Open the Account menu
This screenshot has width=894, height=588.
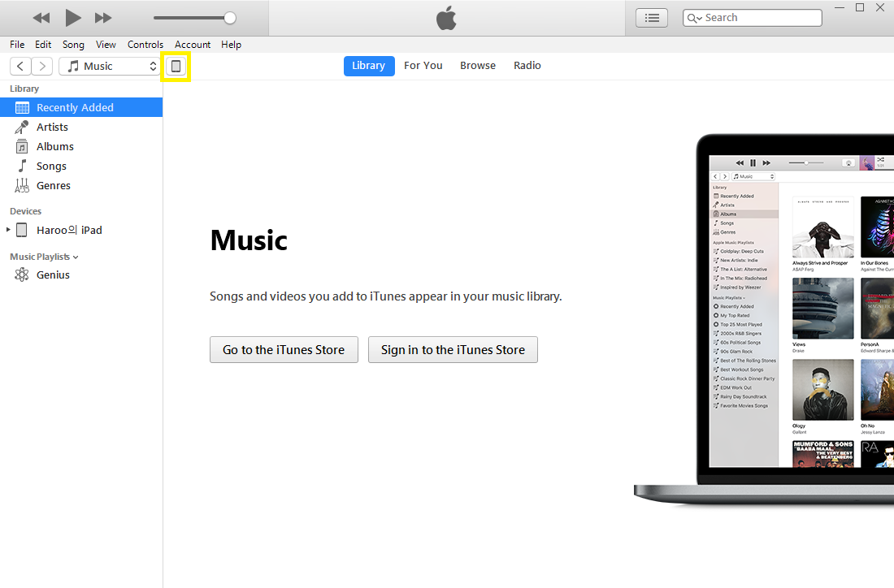[192, 45]
